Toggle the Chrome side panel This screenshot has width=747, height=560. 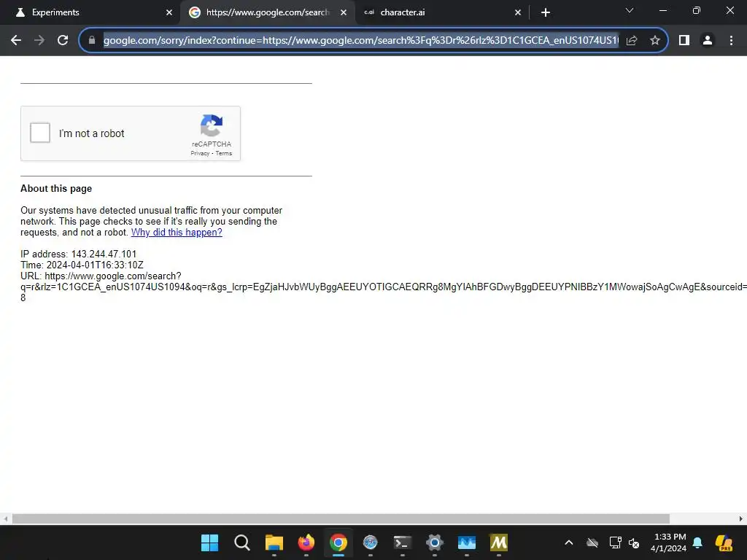tap(684, 40)
